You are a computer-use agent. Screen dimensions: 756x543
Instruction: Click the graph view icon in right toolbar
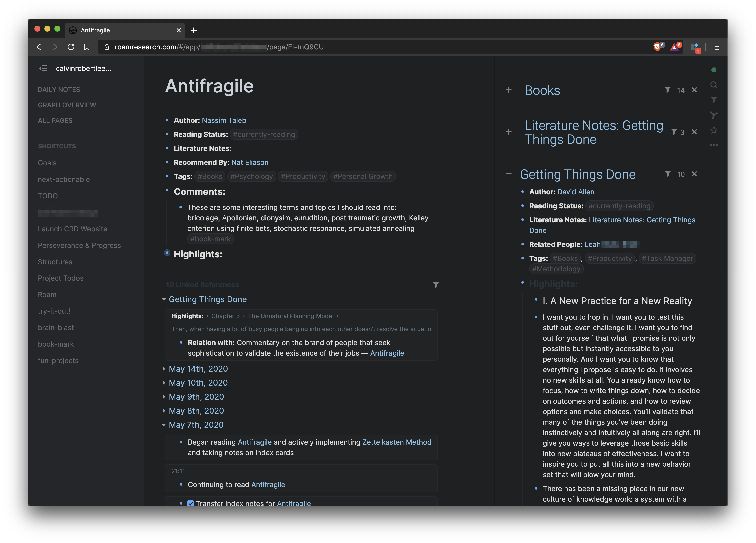coord(714,115)
